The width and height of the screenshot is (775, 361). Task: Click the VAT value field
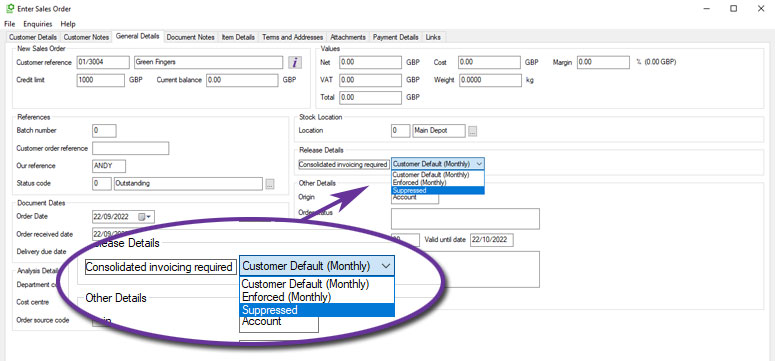(x=371, y=80)
